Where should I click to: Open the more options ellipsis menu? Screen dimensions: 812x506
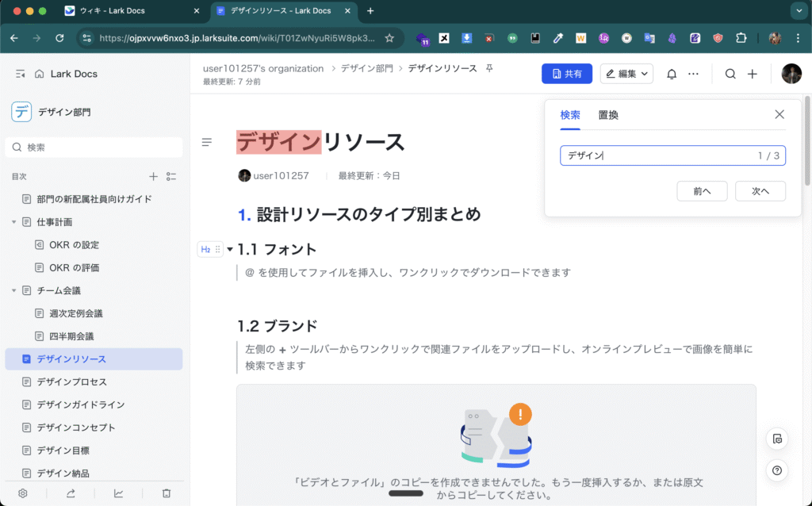click(694, 74)
